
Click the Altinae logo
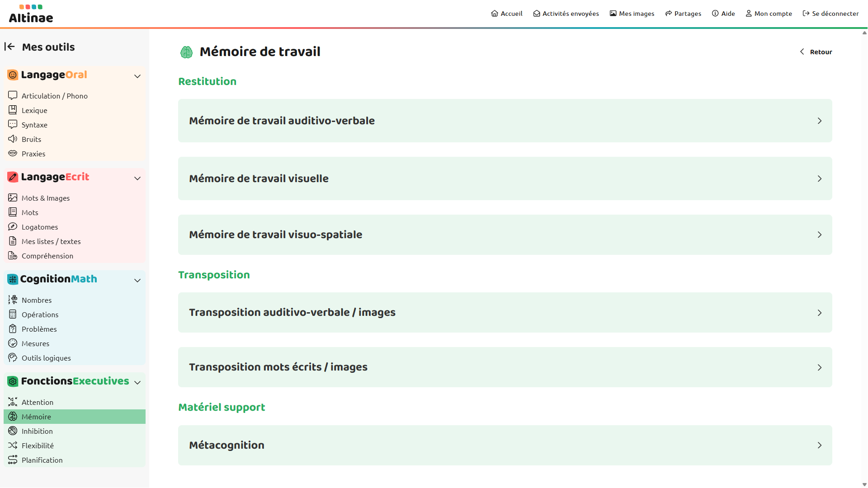pyautogui.click(x=31, y=14)
